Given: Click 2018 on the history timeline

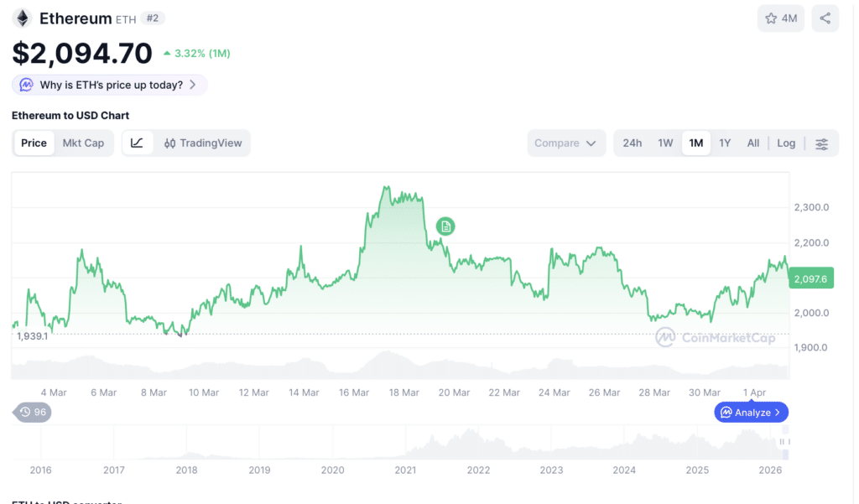Looking at the screenshot, I should (x=186, y=470).
